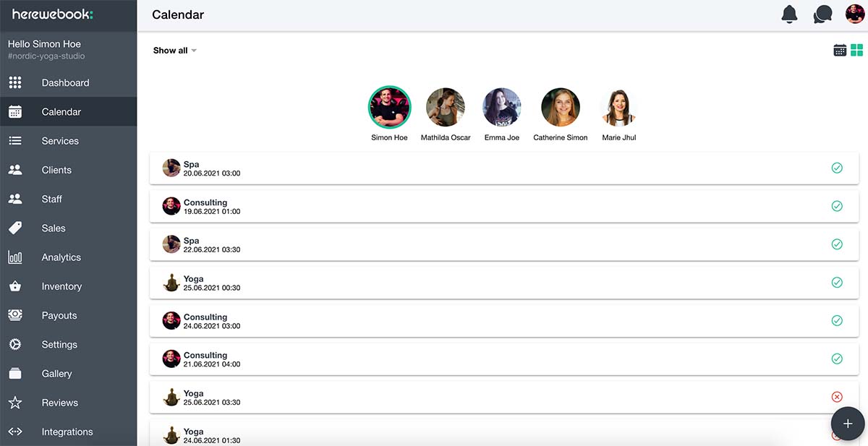Toggle red cancelled status on Yoga 25.06.2021 03:30
Image resolution: width=868 pixels, height=446 pixels.
pos(837,397)
